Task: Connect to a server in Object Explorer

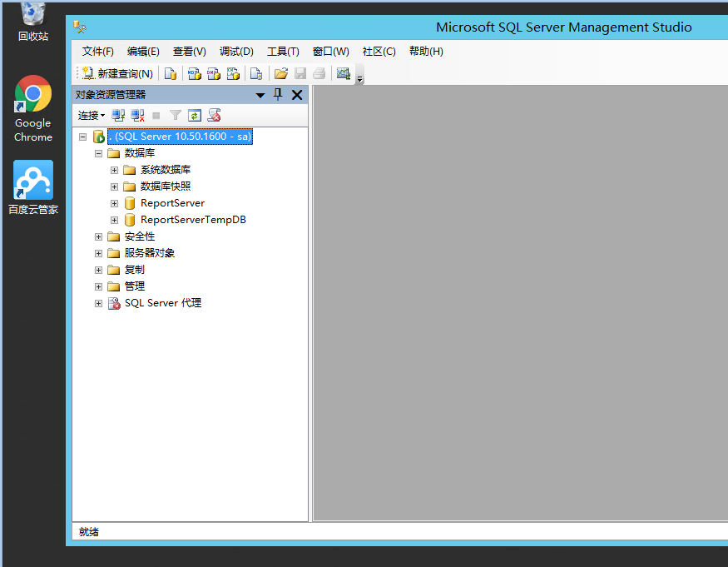Action: click(117, 115)
